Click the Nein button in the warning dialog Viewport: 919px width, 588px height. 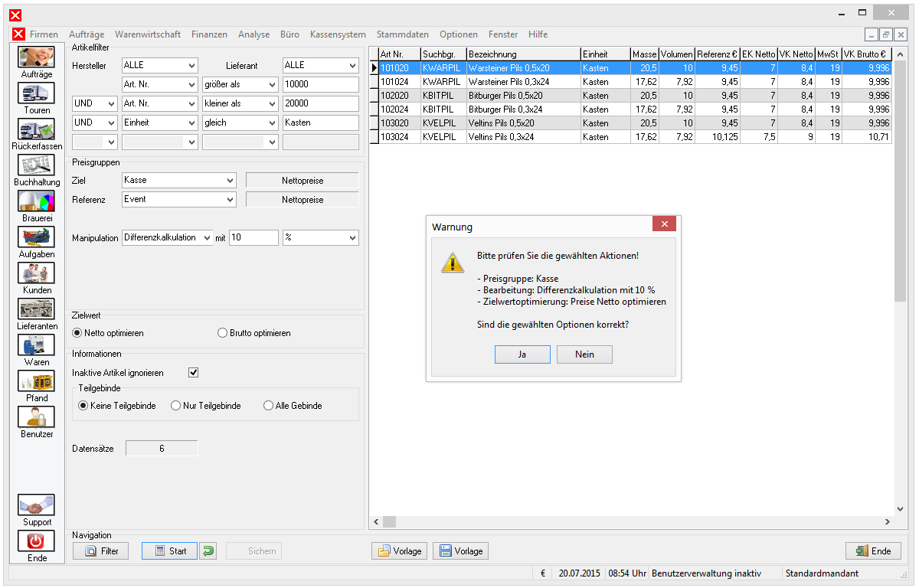(x=585, y=354)
